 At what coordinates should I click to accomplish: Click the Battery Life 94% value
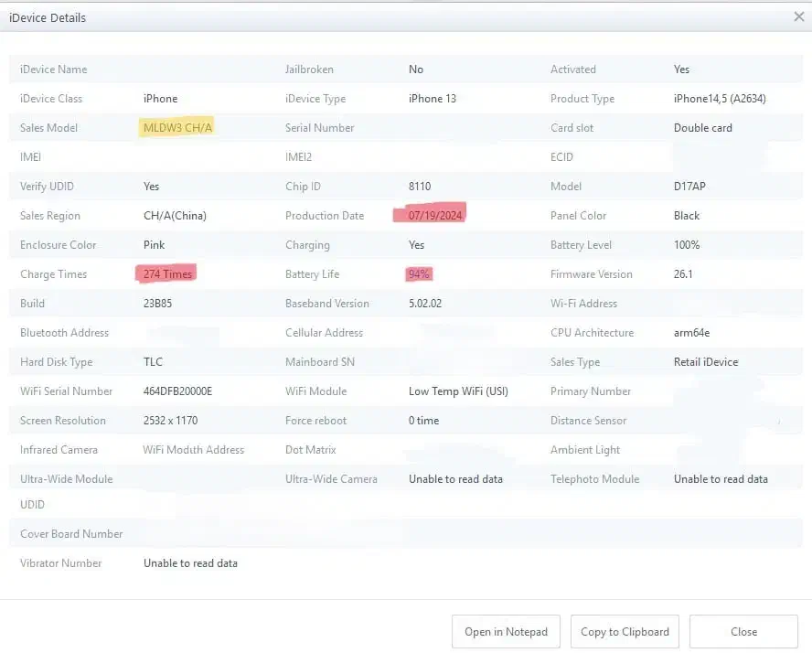420,274
